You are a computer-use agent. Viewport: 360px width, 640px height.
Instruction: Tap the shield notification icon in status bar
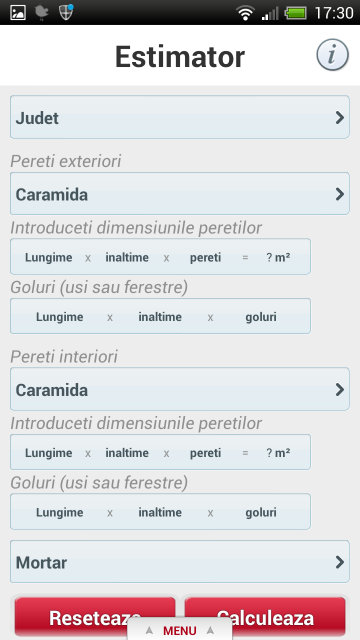[x=66, y=12]
